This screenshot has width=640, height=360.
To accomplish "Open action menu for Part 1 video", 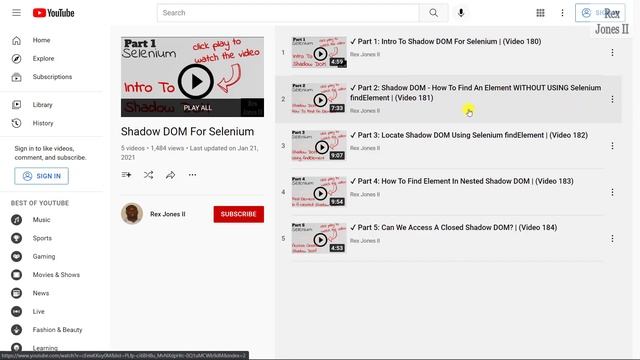I will [612, 53].
